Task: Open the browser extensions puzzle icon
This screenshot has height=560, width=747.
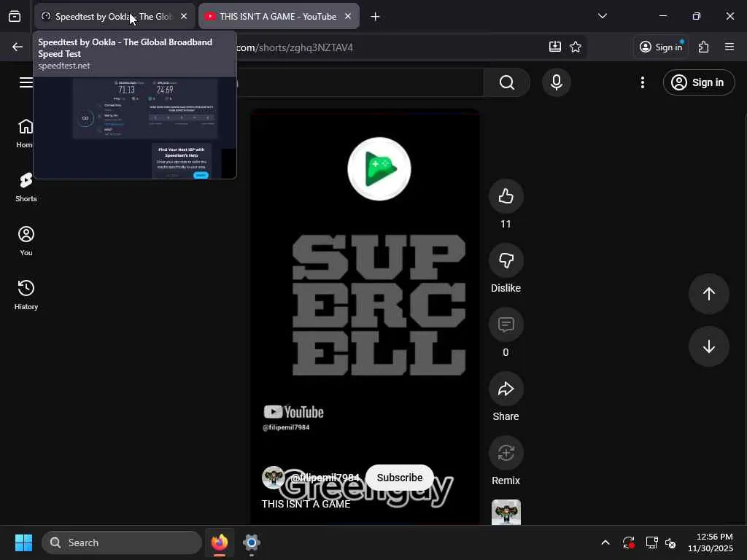Action: coord(704,47)
